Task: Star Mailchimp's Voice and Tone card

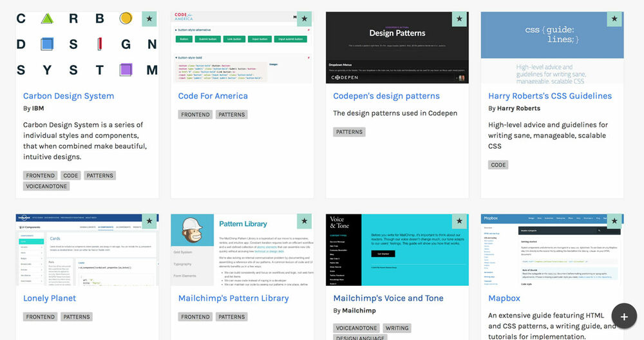Action: tap(459, 222)
